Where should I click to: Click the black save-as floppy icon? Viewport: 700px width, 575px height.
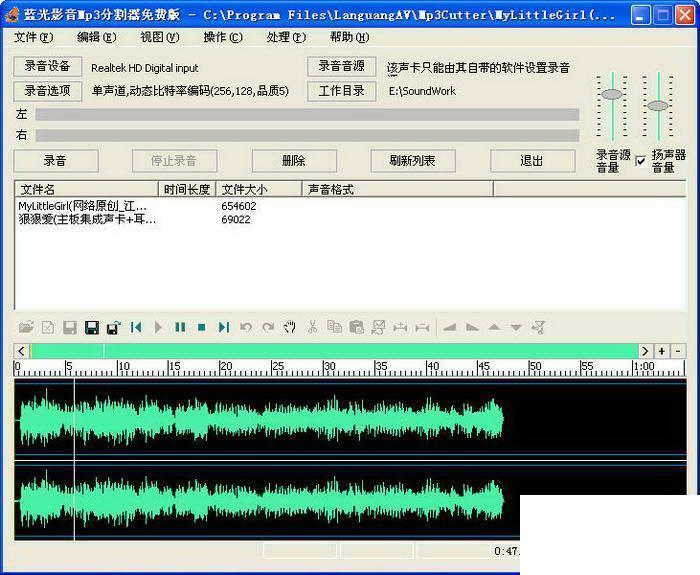click(x=92, y=328)
